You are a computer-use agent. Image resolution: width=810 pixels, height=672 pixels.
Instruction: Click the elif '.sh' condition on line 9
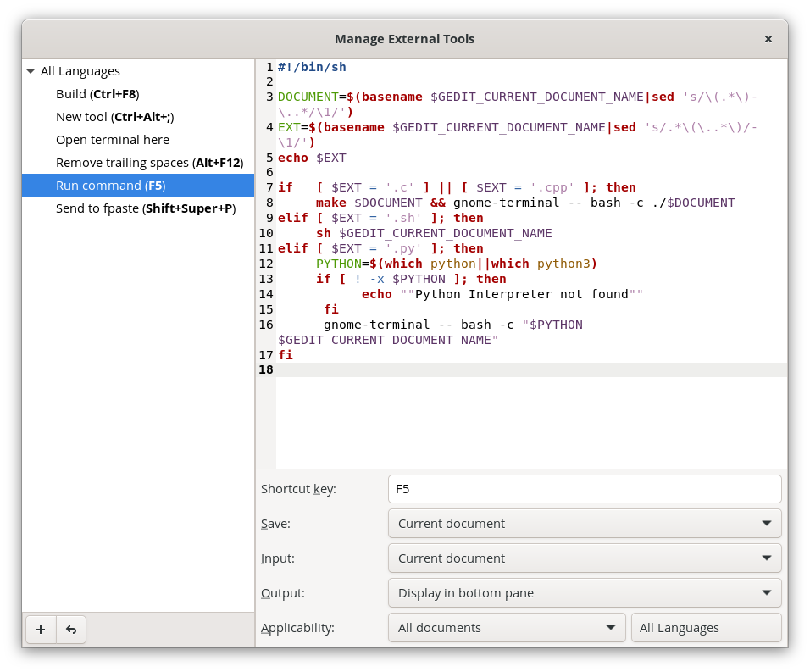click(x=380, y=218)
